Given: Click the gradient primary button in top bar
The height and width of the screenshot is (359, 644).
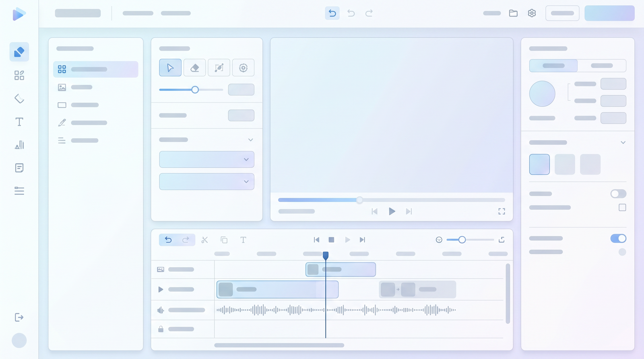Looking at the screenshot, I should coord(609,13).
